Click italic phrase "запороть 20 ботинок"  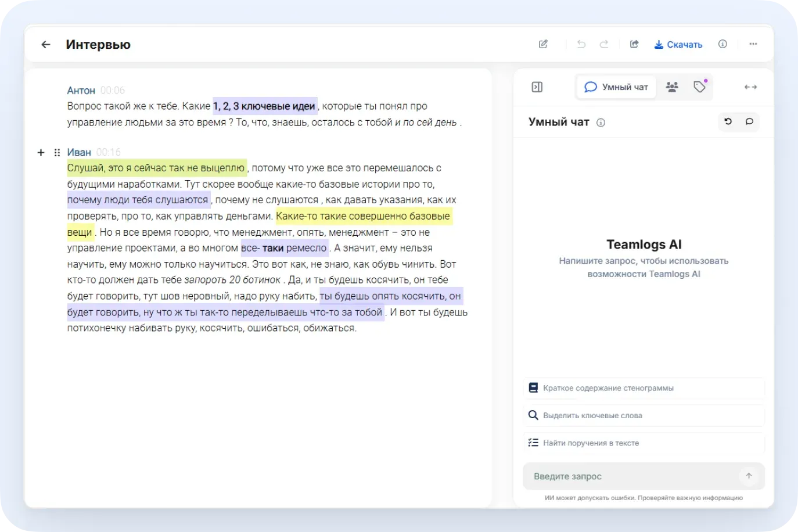point(232,280)
